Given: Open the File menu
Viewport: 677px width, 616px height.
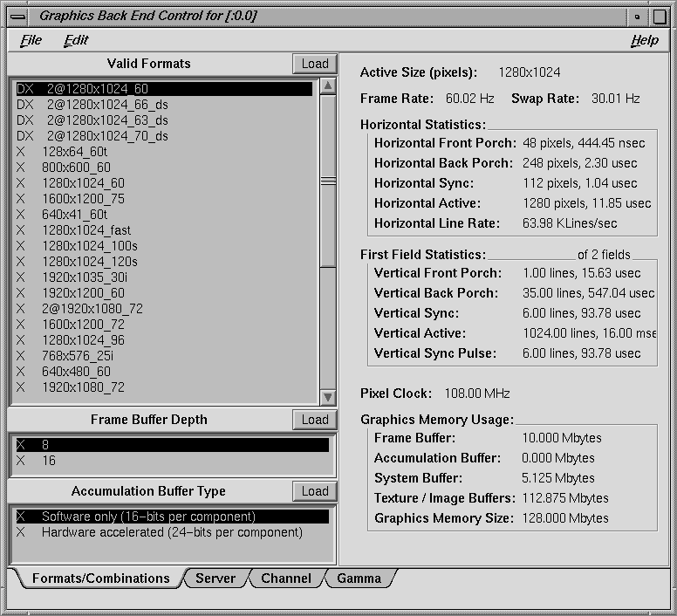Looking at the screenshot, I should click(31, 40).
